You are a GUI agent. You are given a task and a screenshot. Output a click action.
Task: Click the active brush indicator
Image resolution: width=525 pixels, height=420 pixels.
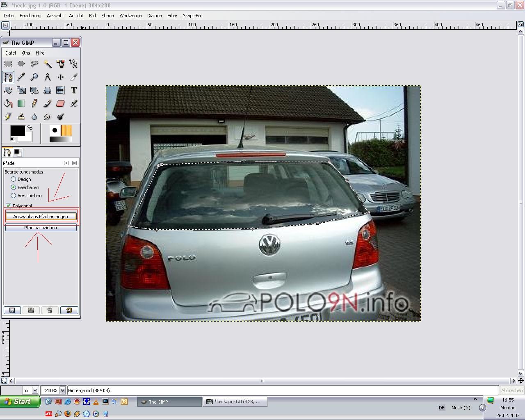(55, 130)
